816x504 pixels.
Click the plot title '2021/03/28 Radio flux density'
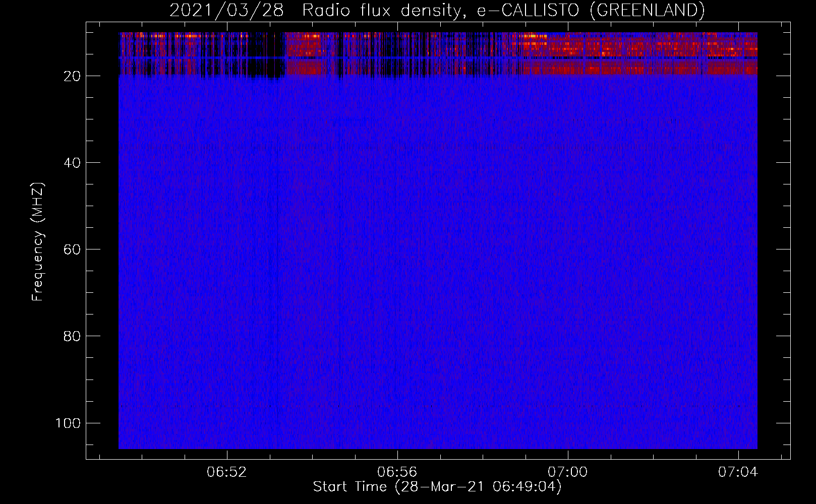click(437, 10)
